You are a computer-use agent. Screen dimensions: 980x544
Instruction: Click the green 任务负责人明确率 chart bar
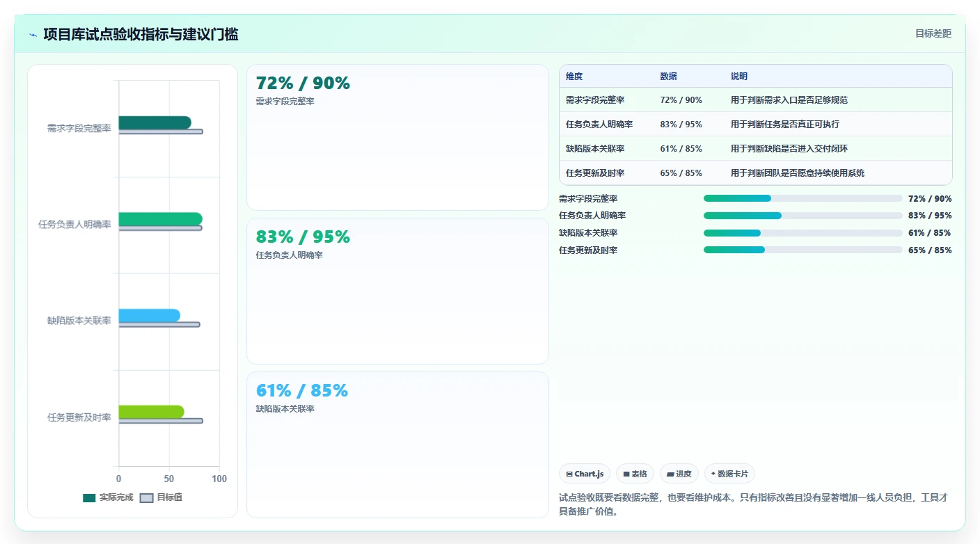[160, 219]
